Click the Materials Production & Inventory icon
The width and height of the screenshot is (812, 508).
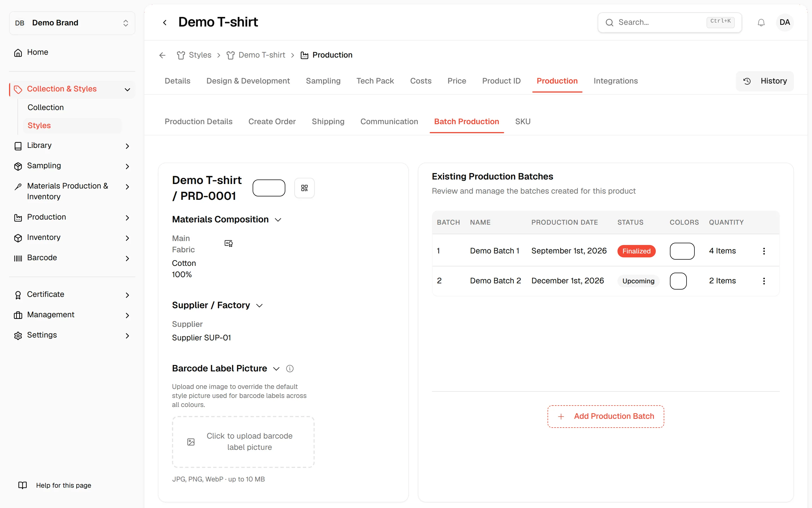point(18,187)
